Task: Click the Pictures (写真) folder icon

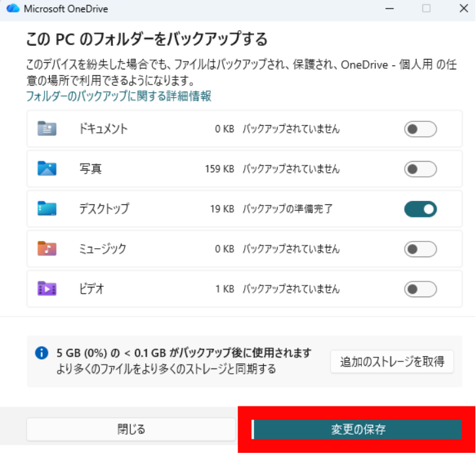Action: coord(46,168)
